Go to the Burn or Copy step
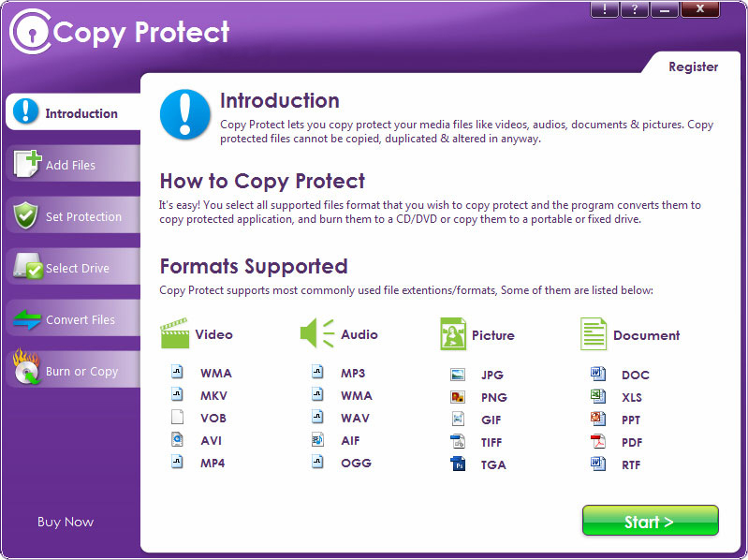 [x=73, y=369]
